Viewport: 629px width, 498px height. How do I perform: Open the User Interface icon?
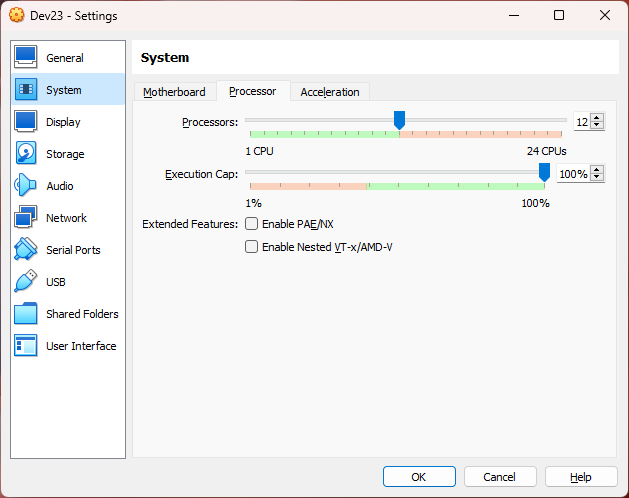pos(26,346)
